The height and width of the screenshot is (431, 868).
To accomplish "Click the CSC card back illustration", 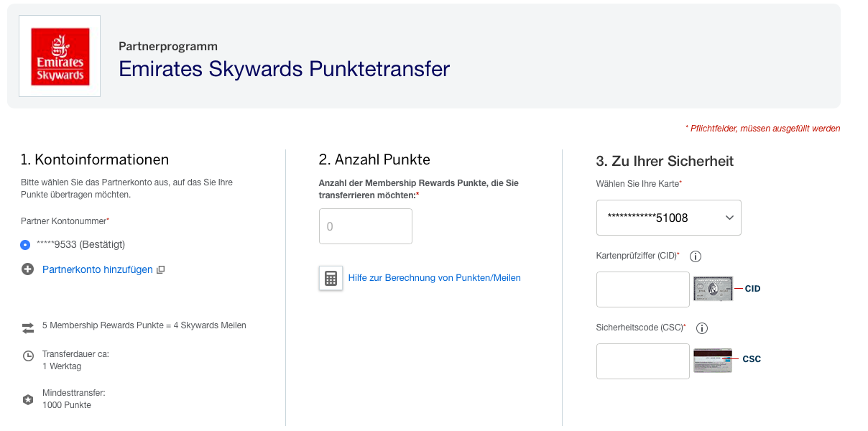I will [713, 360].
